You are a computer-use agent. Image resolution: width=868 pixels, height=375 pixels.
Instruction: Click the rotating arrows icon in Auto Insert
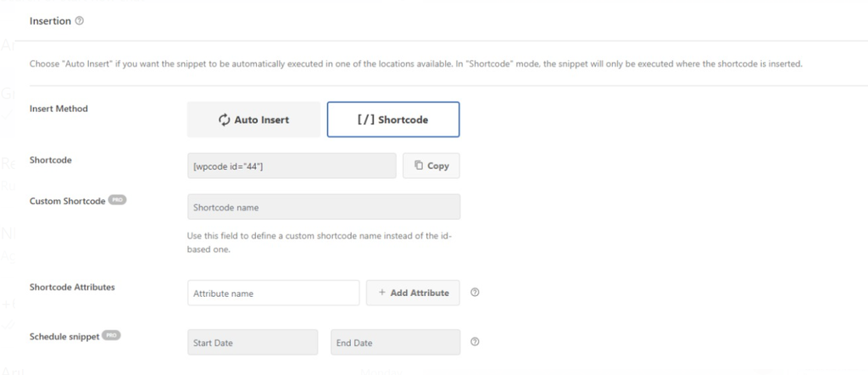(x=225, y=120)
